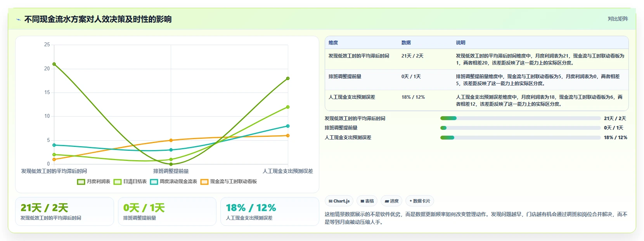Open the 21天 / 2天 stat card
This screenshot has height=241, width=644.
[64, 211]
